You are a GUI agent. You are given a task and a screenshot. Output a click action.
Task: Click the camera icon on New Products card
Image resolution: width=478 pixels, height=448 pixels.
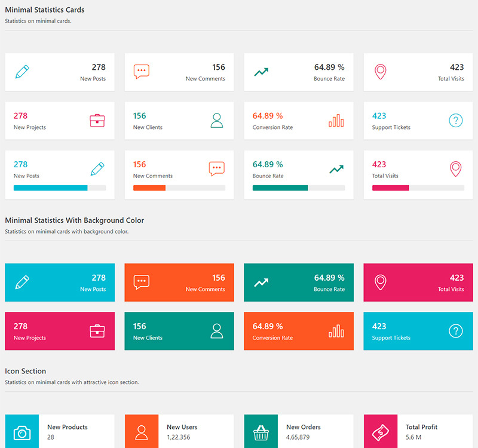[x=22, y=431]
